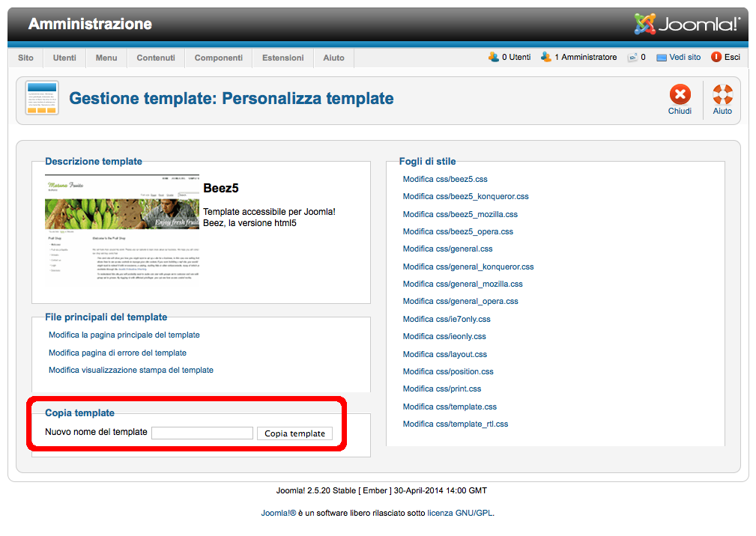This screenshot has height=536, width=756.
Task: Edit css/general_konqueror.css stylesheet
Action: 468,267
